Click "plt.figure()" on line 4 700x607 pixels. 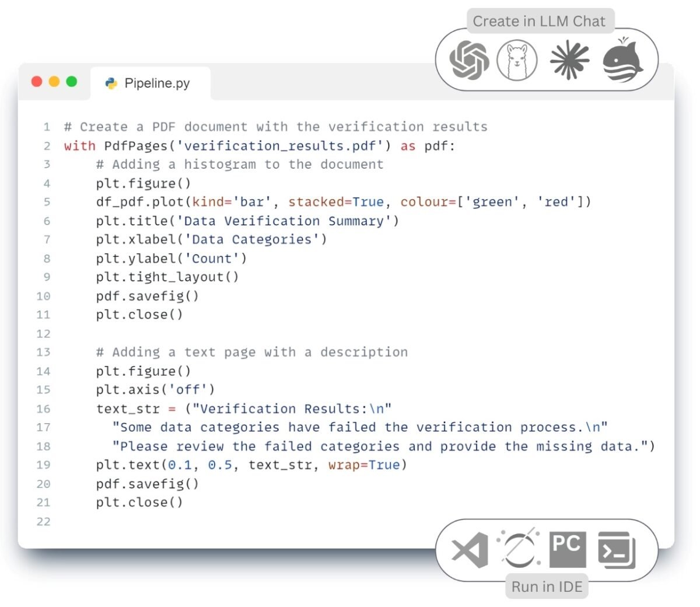143,183
